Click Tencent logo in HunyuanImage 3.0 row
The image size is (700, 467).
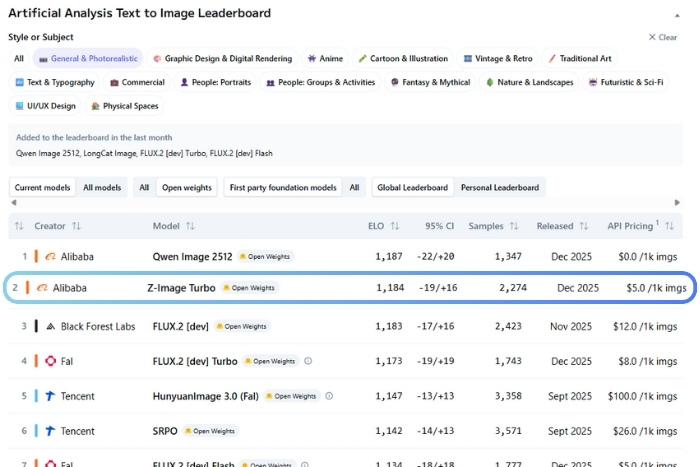[50, 396]
